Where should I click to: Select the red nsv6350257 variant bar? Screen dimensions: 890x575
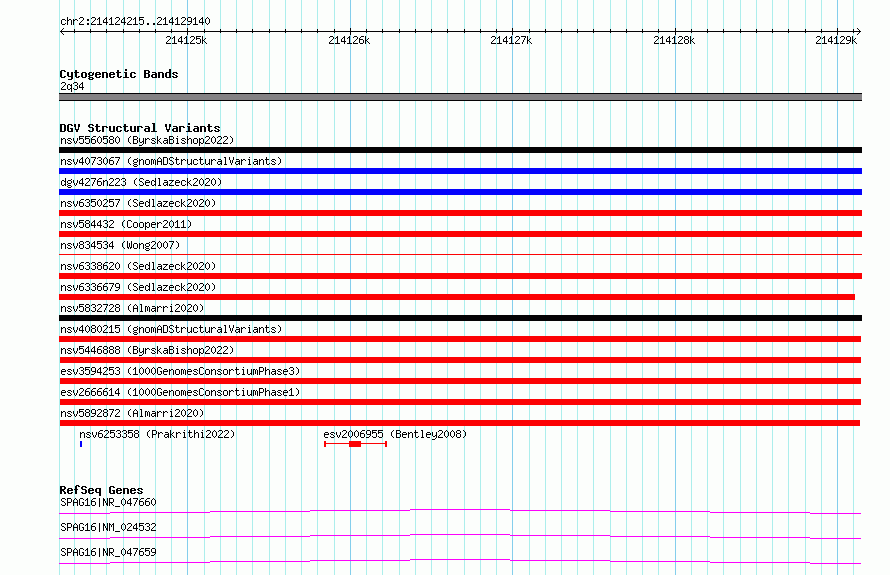pos(460,213)
